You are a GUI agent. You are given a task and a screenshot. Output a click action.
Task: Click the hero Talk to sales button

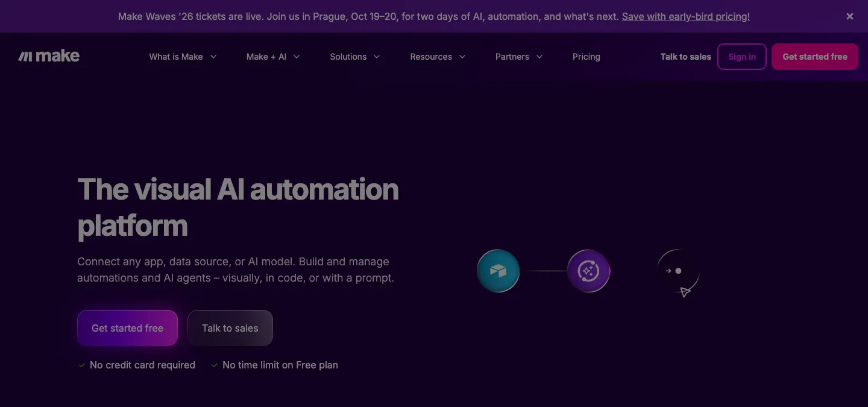click(230, 328)
